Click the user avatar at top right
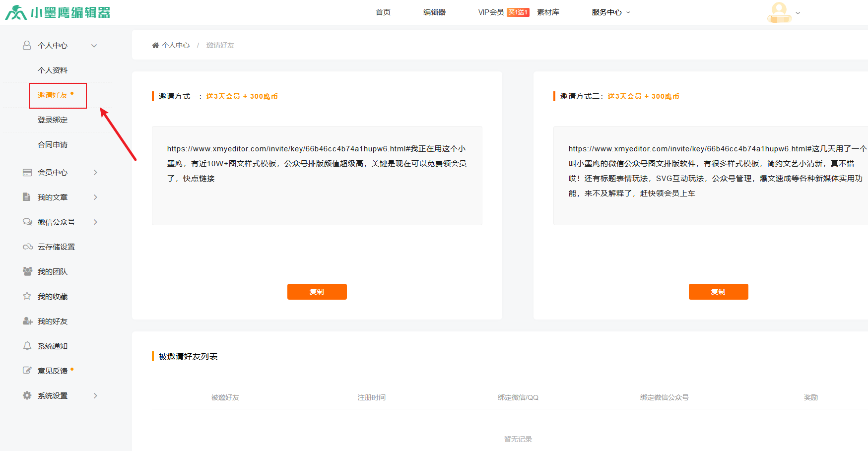Viewport: 868px width, 451px height. (779, 12)
